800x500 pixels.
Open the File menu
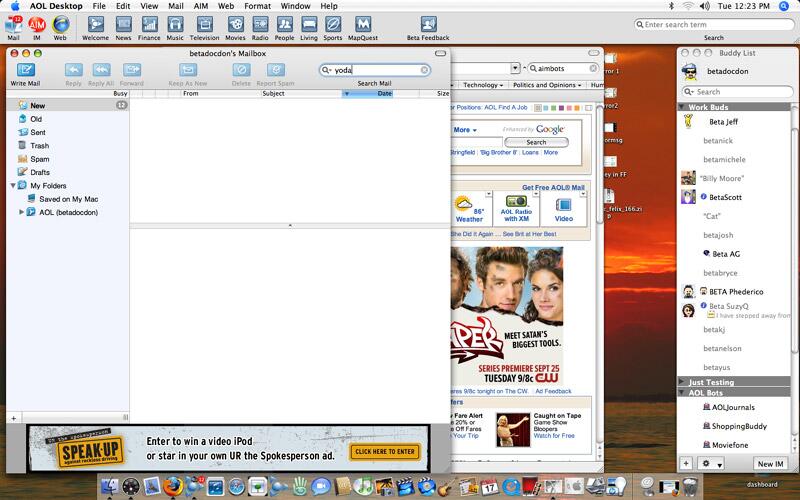99,6
